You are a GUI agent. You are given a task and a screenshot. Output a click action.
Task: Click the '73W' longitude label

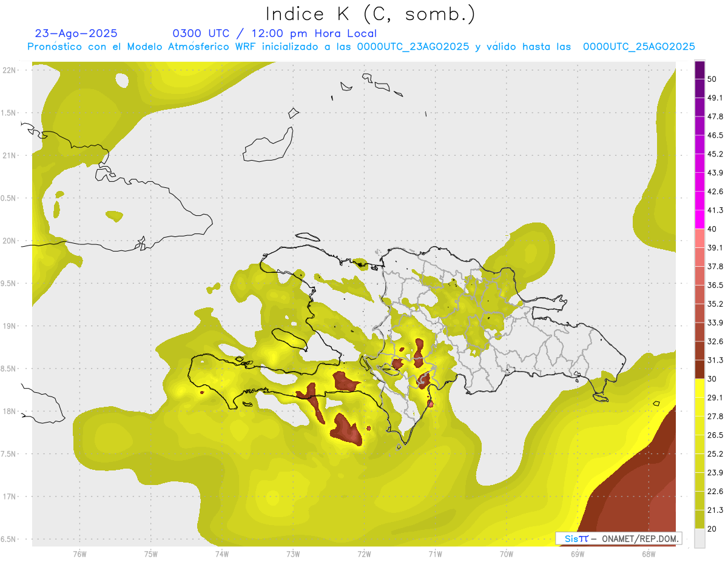coord(293,554)
